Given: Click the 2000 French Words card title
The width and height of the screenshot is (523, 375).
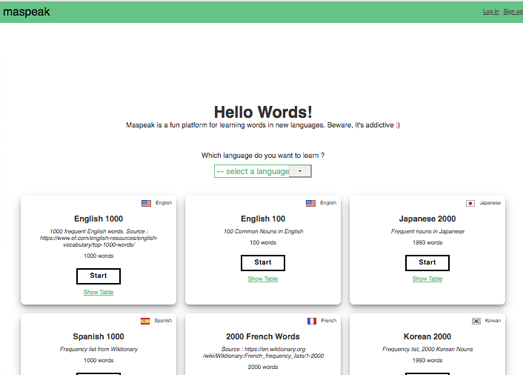Looking at the screenshot, I should point(263,337).
